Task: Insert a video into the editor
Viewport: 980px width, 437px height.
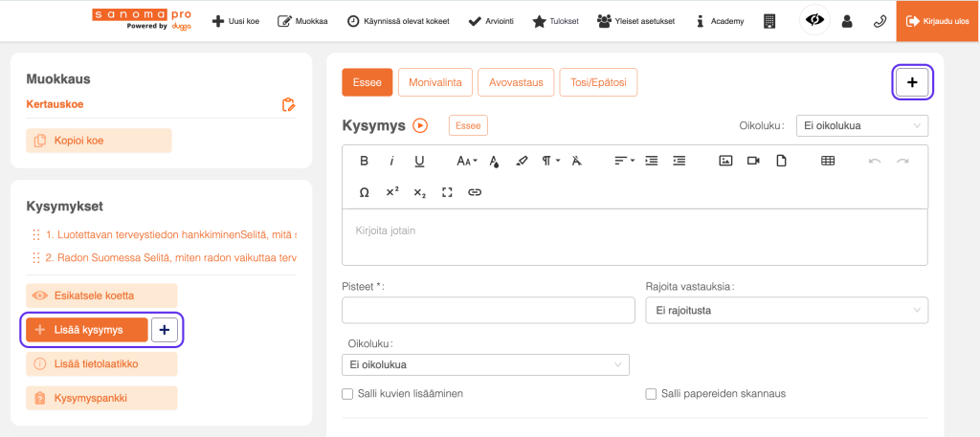Action: 753,161
